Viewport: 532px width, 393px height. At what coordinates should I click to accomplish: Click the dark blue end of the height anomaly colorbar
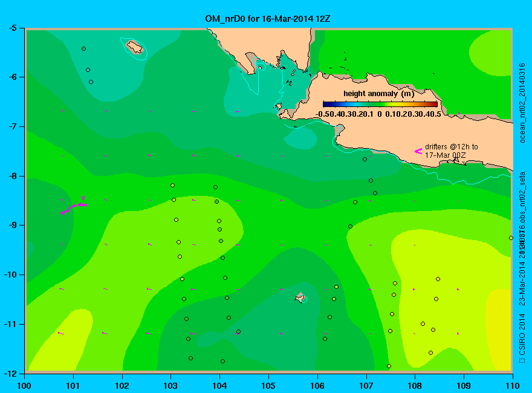pos(326,104)
